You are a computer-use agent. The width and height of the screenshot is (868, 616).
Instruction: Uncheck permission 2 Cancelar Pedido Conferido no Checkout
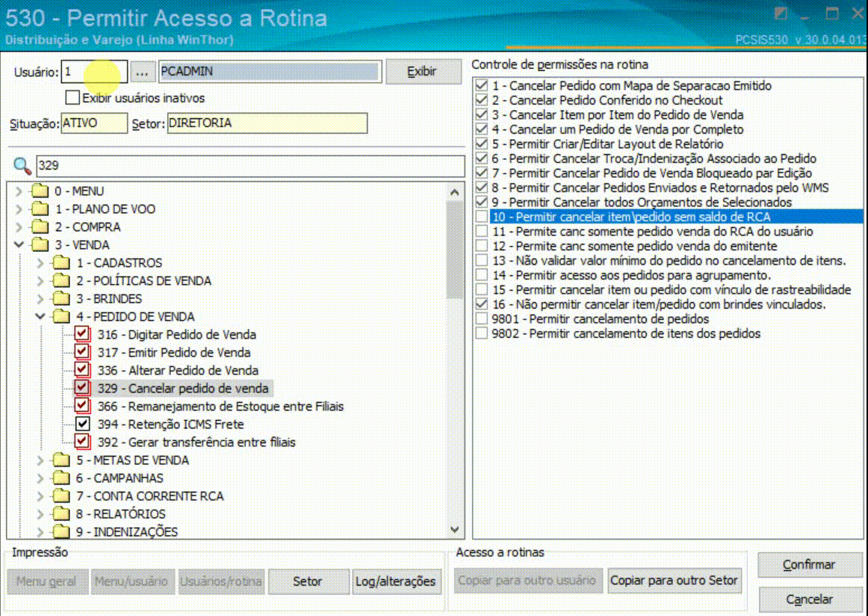482,99
